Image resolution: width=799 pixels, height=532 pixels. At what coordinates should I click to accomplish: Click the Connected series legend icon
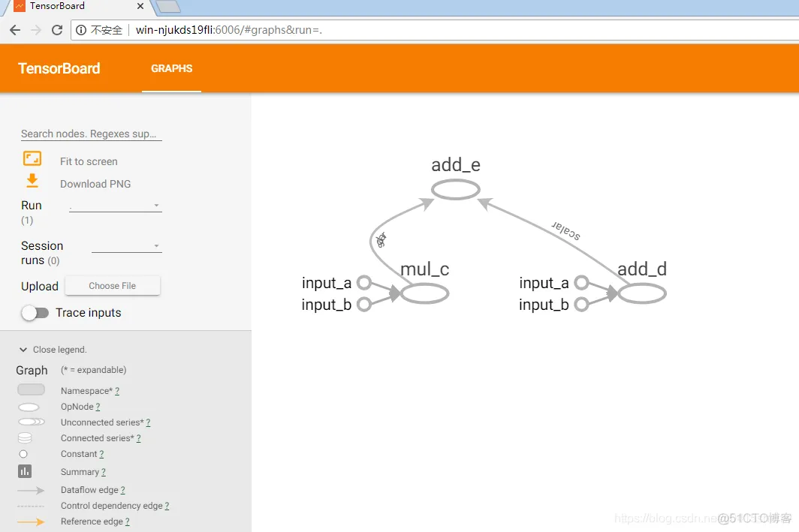[x=25, y=437]
